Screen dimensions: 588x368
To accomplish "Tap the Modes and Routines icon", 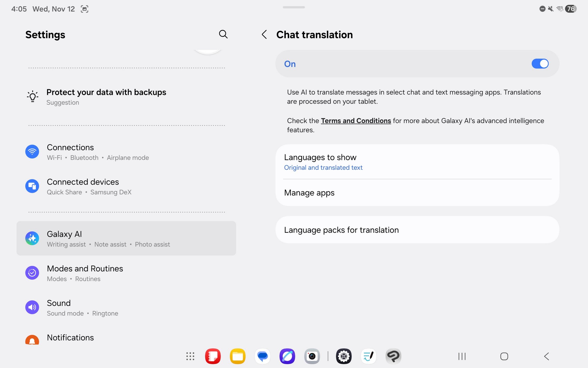I will tap(32, 273).
